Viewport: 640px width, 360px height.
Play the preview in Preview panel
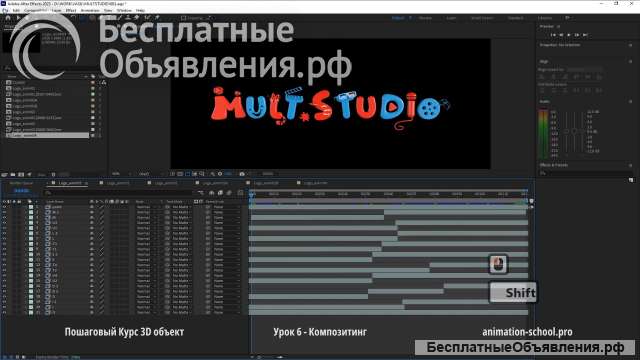pos(569,35)
